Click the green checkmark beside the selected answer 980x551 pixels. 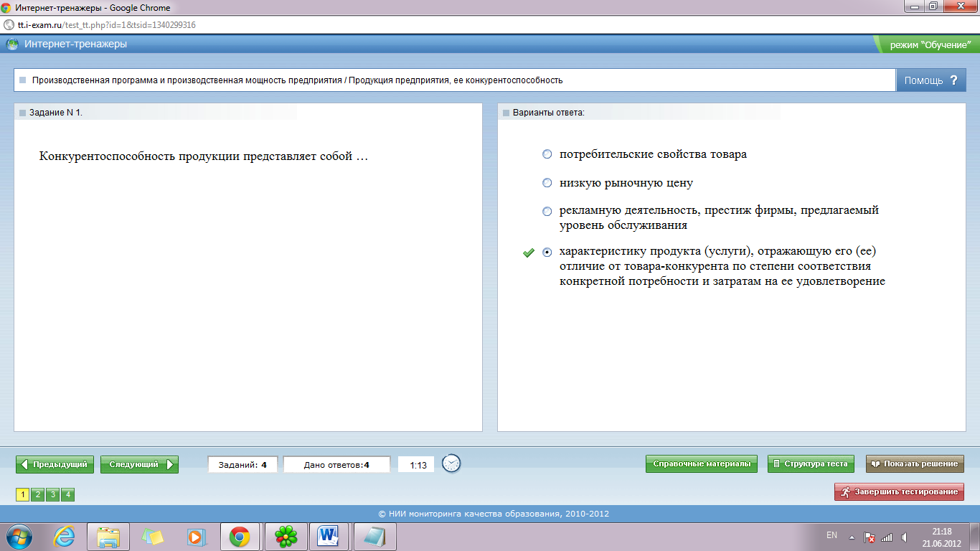tap(529, 253)
